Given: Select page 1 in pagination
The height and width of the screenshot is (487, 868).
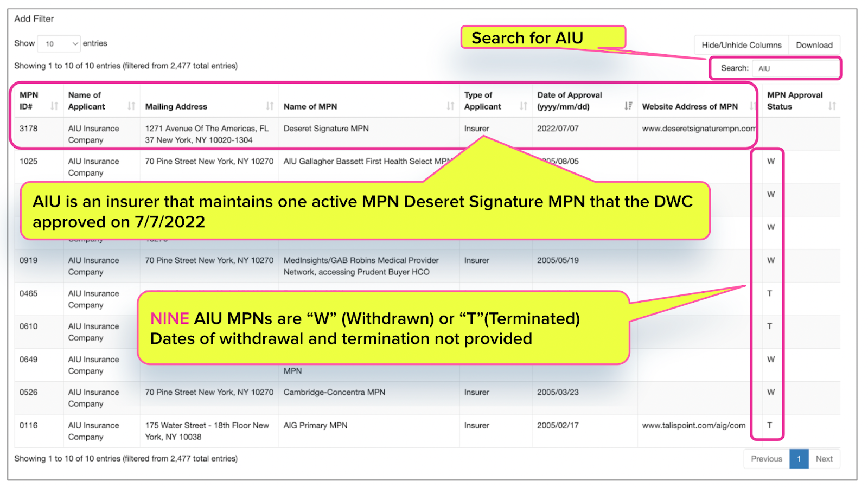Looking at the screenshot, I should (799, 459).
